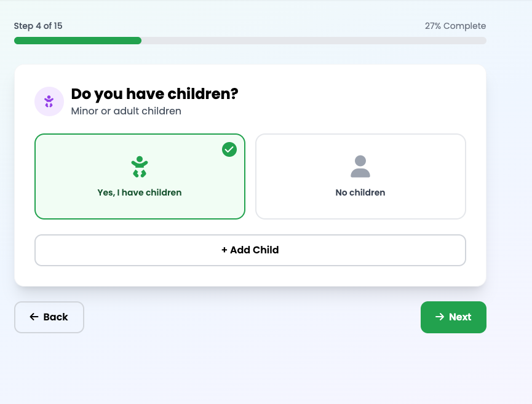Click the right arrow icon in Next
The width and height of the screenshot is (532, 404).
[439, 317]
